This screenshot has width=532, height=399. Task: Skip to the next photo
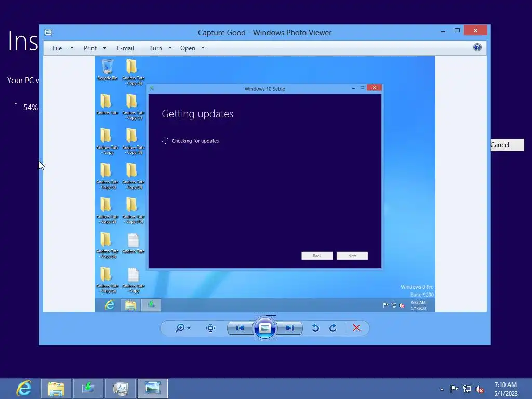coord(290,328)
